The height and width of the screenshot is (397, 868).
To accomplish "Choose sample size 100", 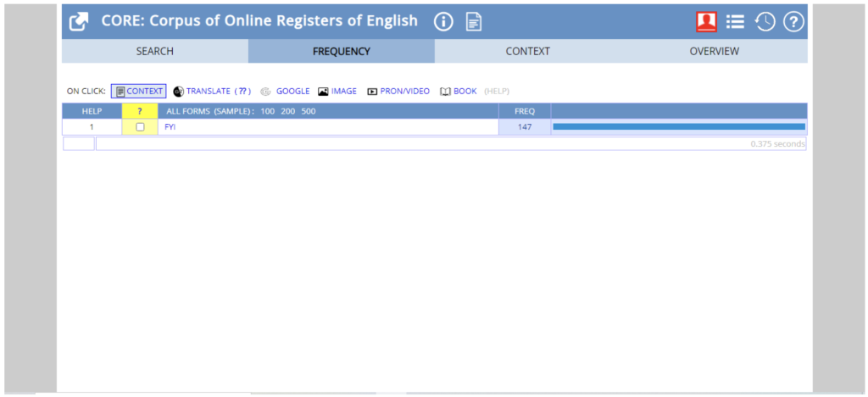I will coord(267,111).
